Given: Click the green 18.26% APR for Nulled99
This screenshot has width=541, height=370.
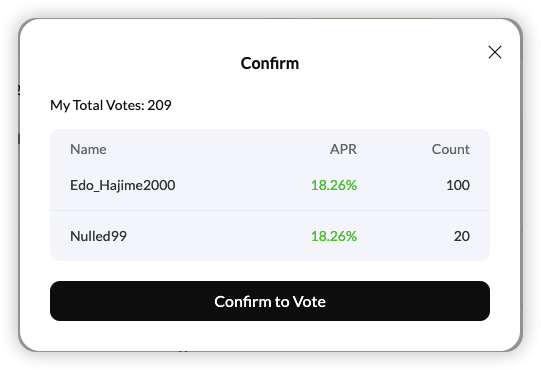Looking at the screenshot, I should pyautogui.click(x=334, y=236).
